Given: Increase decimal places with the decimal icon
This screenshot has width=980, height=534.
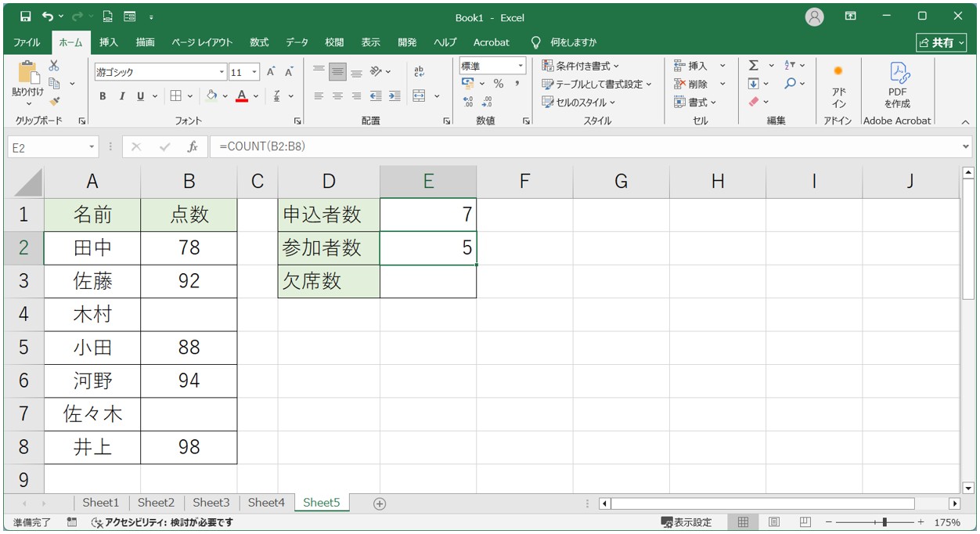Looking at the screenshot, I should [468, 101].
